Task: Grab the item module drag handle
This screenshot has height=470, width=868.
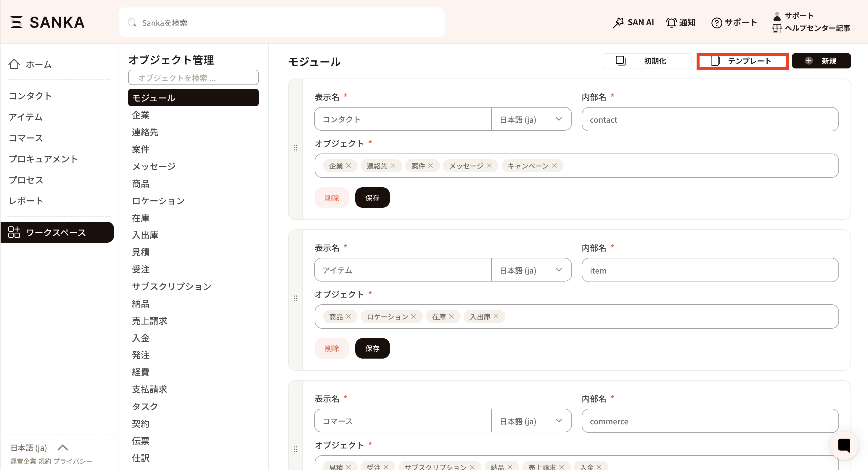Action: [x=295, y=298]
